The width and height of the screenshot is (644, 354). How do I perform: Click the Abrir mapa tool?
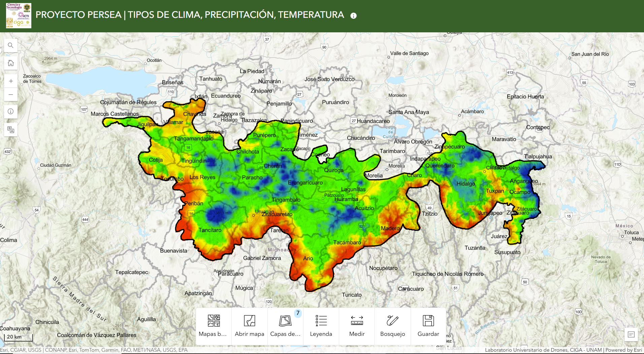249,326
